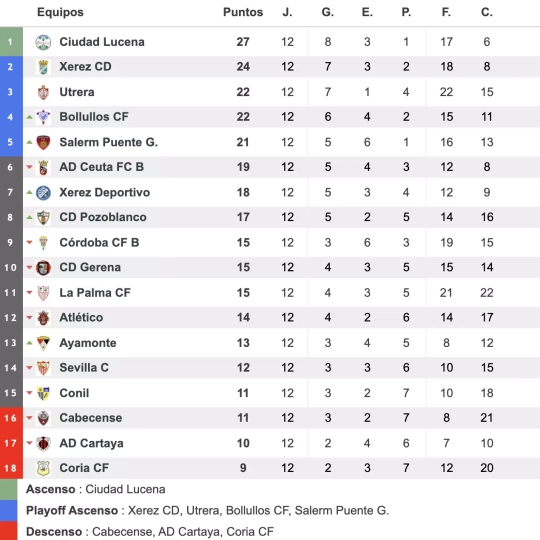The width and height of the screenshot is (540, 540).
Task: Sort table by Puntos column header
Action: [x=243, y=12]
